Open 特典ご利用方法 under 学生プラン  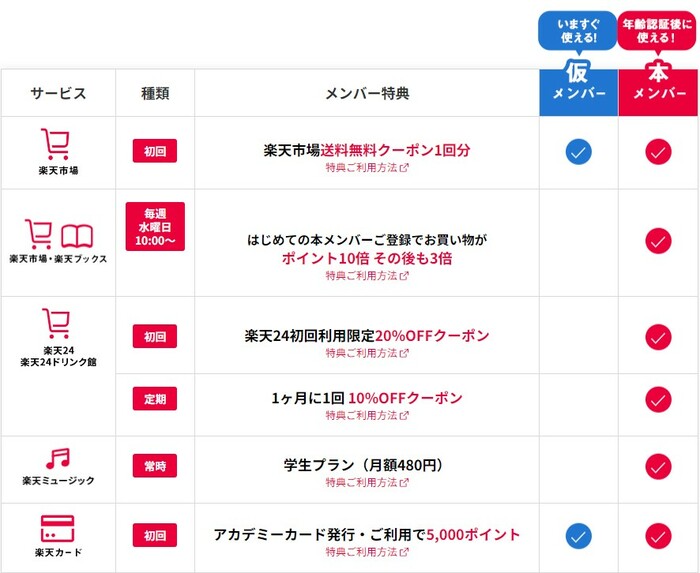pyautogui.click(x=366, y=483)
